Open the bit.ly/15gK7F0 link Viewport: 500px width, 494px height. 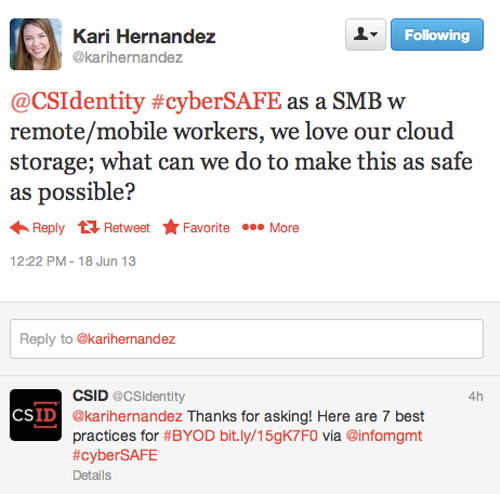[269, 436]
